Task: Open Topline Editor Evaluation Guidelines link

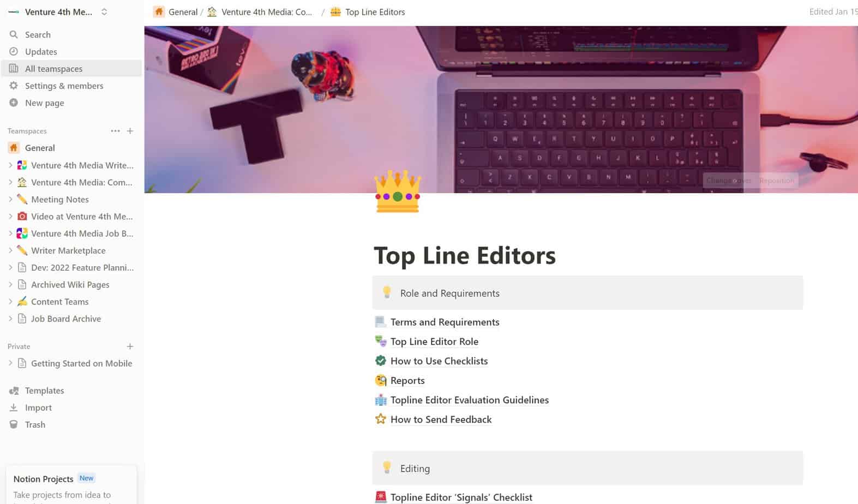Action: 469,400
